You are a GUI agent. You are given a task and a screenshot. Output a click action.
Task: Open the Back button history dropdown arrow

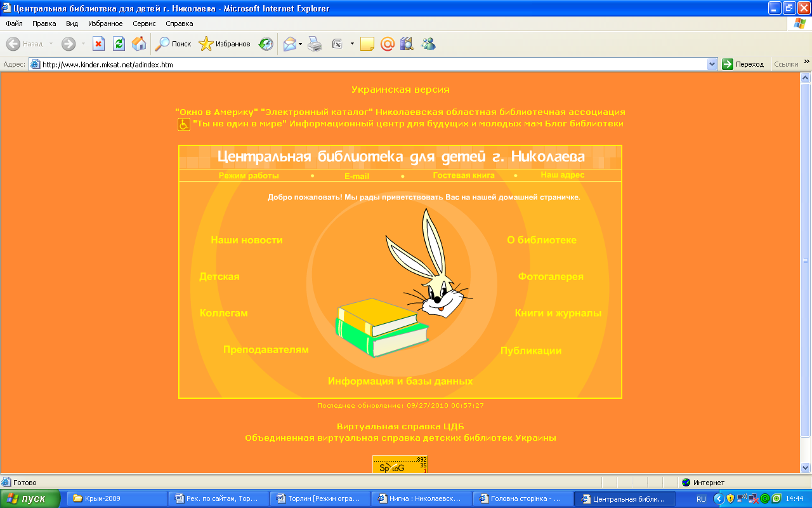51,44
